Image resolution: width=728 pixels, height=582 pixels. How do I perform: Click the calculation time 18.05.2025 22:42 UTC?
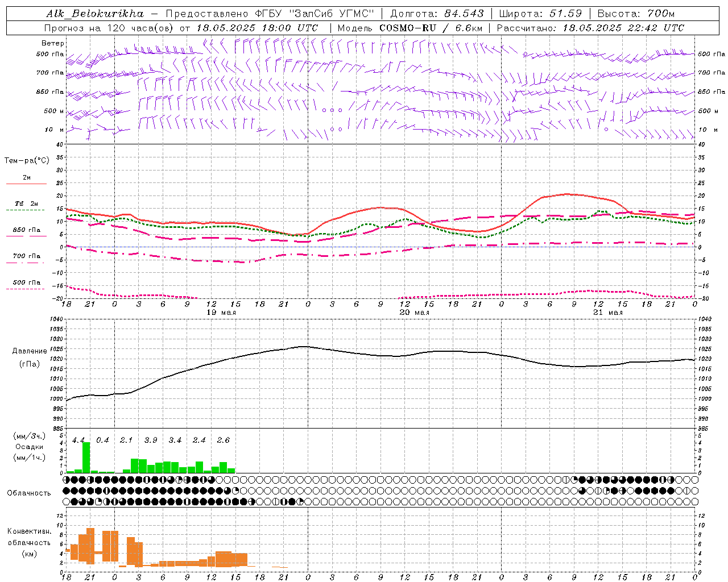(x=623, y=28)
